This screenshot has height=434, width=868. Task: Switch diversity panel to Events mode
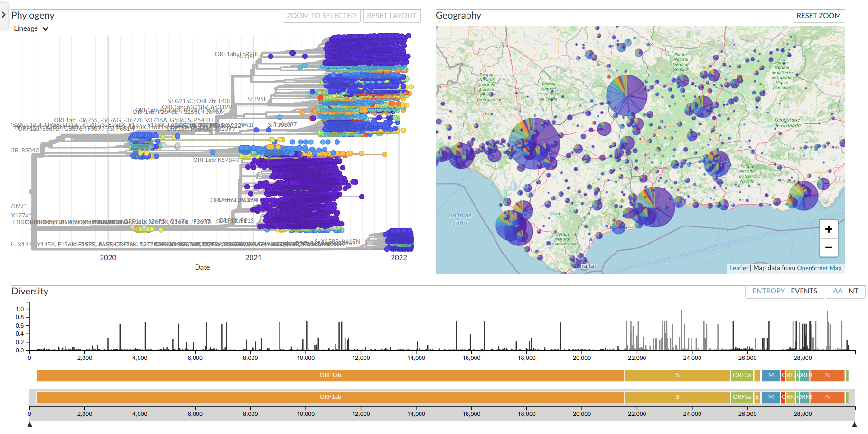pos(804,291)
